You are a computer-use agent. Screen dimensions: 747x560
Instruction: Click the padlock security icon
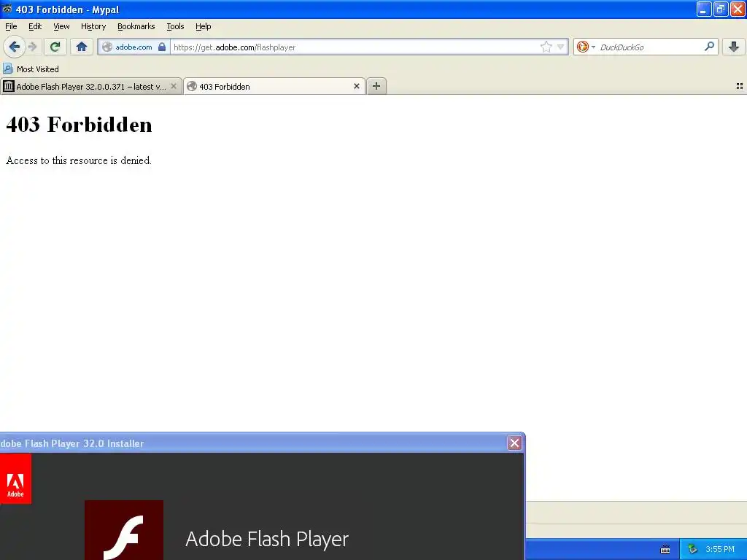pyautogui.click(x=162, y=47)
